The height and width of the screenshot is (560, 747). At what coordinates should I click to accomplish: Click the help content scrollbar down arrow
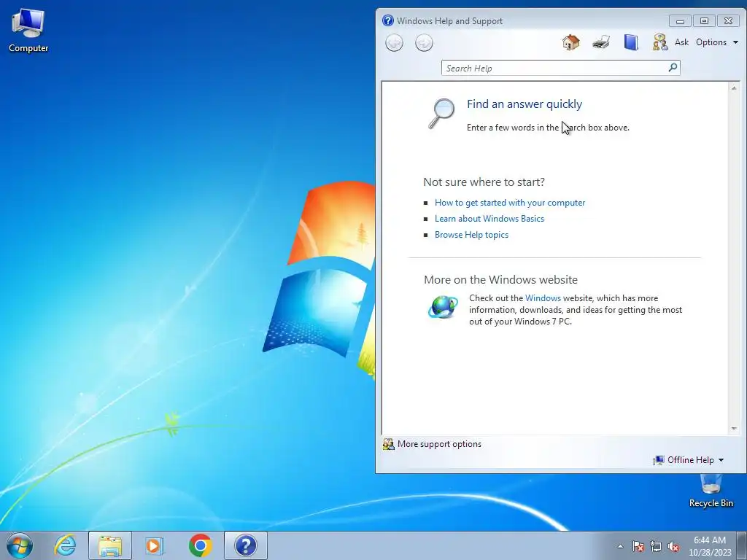[x=734, y=429]
